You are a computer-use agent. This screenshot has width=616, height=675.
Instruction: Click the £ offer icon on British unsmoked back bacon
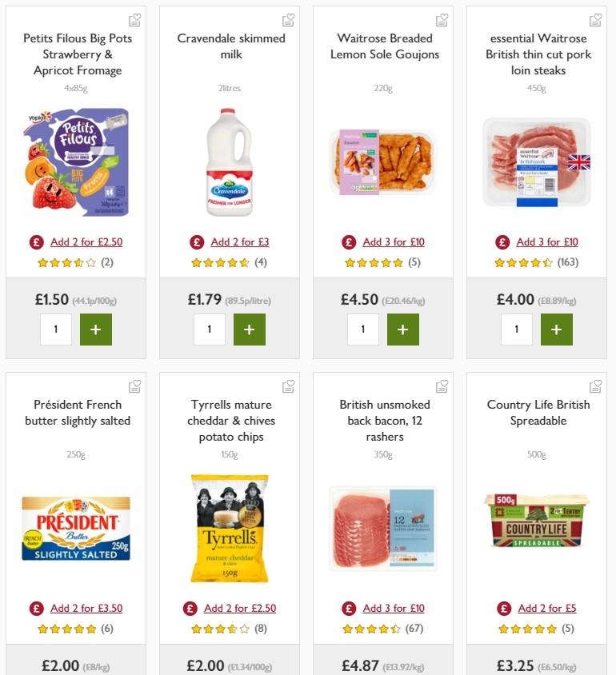(349, 608)
